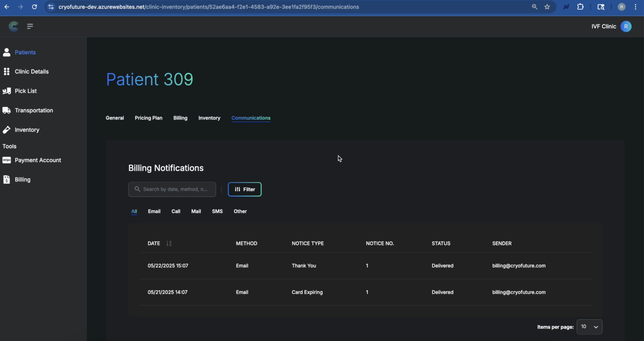Image resolution: width=644 pixels, height=341 pixels.
Task: Click the notifications search input field
Action: click(175, 189)
